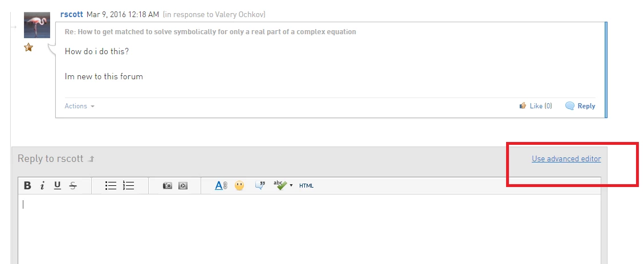Toggle italic formatting in editor
The image size is (644, 264).
(42, 186)
